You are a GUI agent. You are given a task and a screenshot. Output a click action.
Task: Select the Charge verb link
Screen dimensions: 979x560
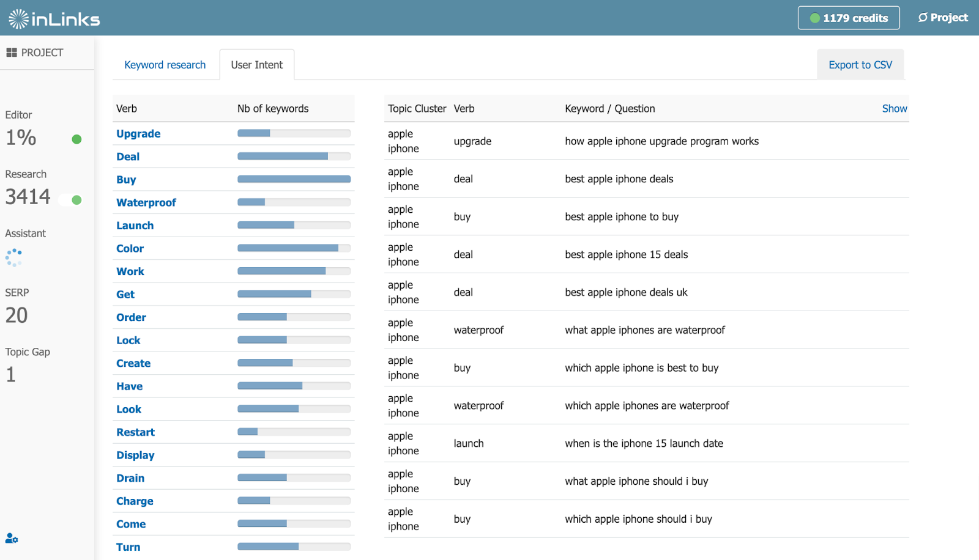(x=135, y=501)
